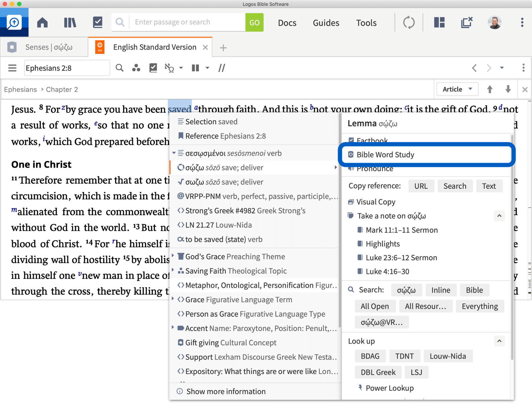Open the parallel resources dropdown arrow
The width and height of the screenshot is (532, 404).
207,68
